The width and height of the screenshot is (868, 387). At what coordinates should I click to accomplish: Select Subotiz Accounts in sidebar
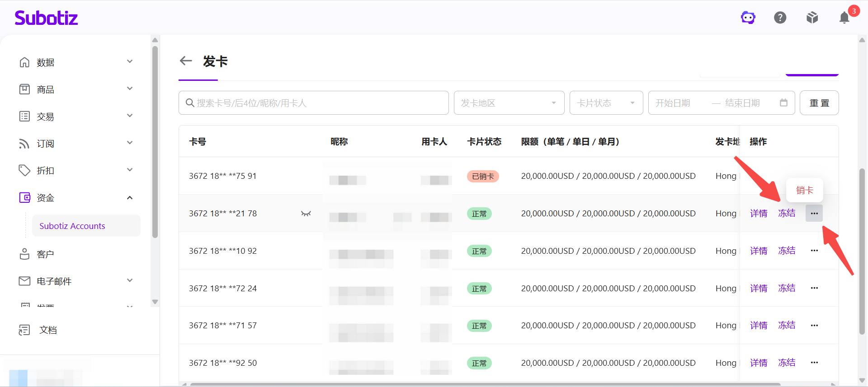tap(86, 226)
